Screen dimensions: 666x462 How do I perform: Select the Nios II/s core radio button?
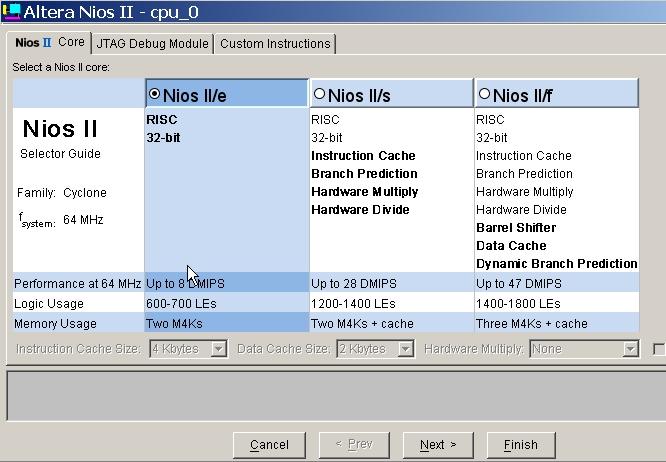pos(319,93)
